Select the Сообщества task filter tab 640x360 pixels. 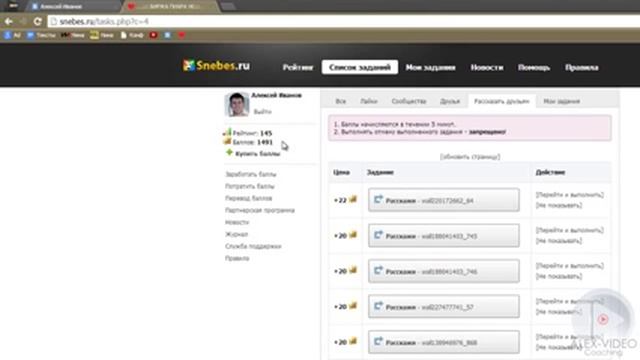click(409, 101)
